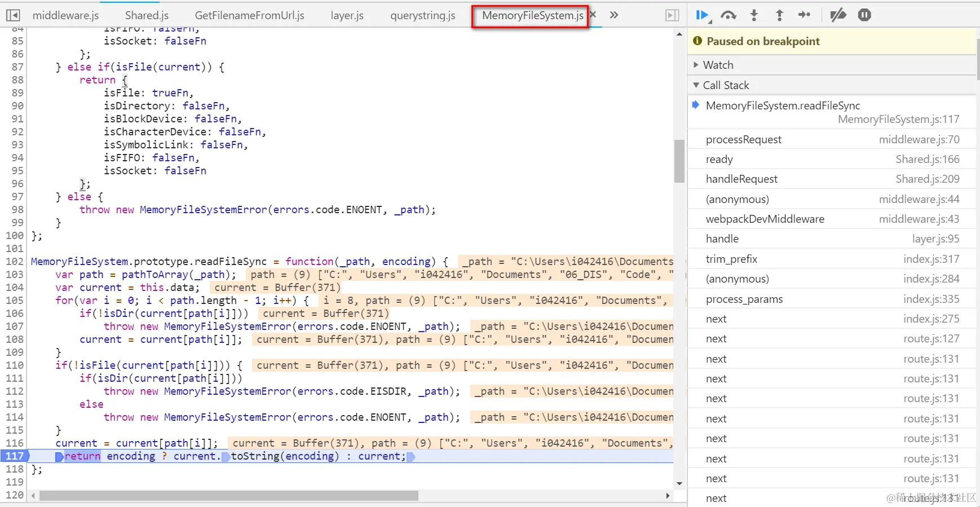980x507 pixels.
Task: Select next frame at index.js:275
Action: [x=832, y=319]
